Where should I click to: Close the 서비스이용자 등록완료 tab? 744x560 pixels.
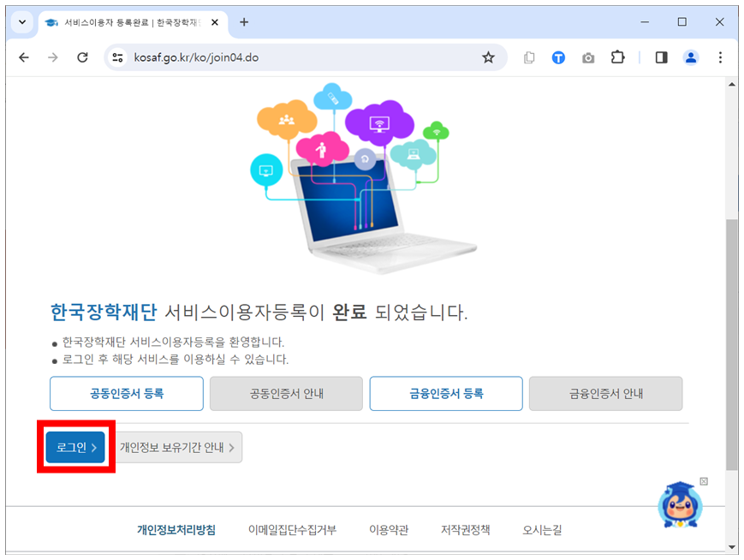[215, 22]
